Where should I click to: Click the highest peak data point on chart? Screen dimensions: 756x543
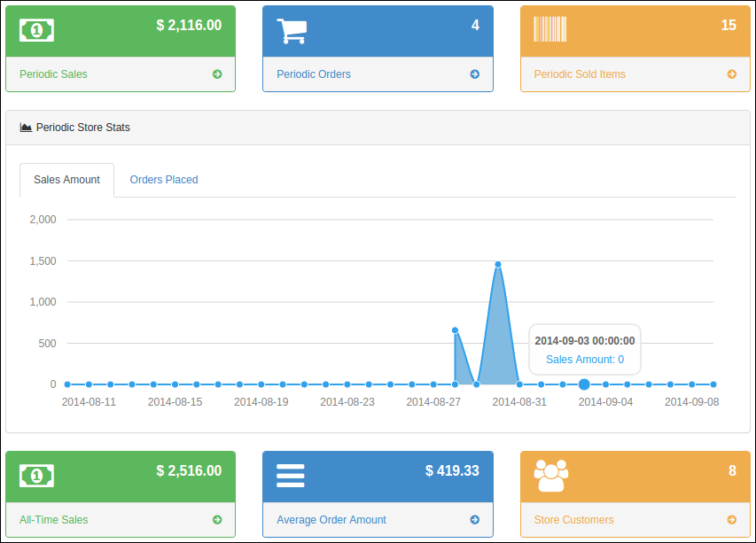[x=498, y=264]
